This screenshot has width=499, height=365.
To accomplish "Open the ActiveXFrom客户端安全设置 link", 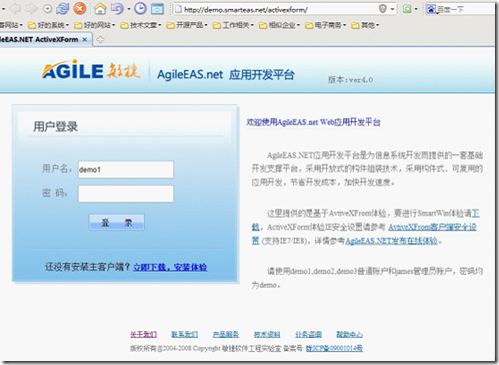I will tap(432, 227).
